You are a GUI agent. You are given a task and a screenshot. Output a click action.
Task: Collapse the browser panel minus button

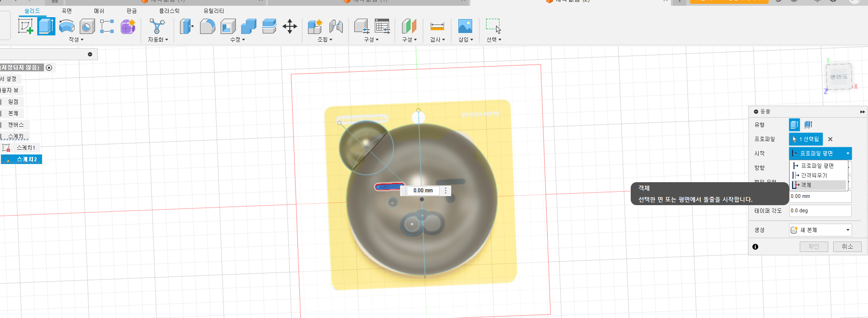point(90,55)
